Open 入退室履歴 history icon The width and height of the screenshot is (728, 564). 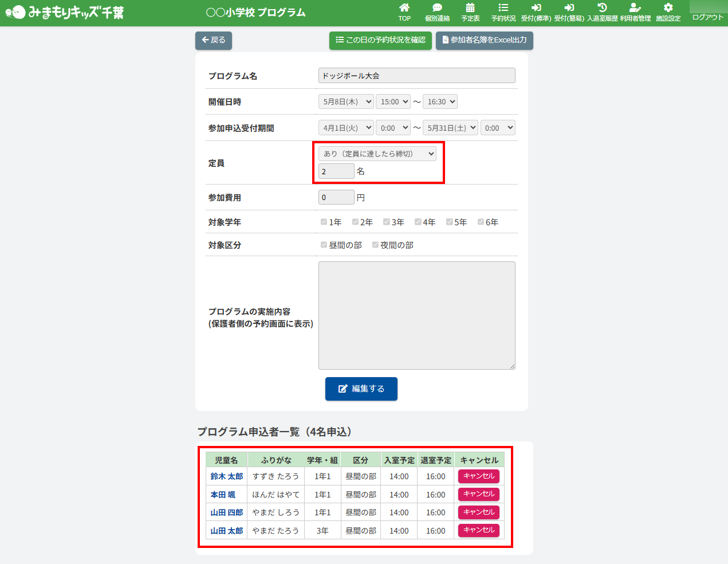[602, 8]
